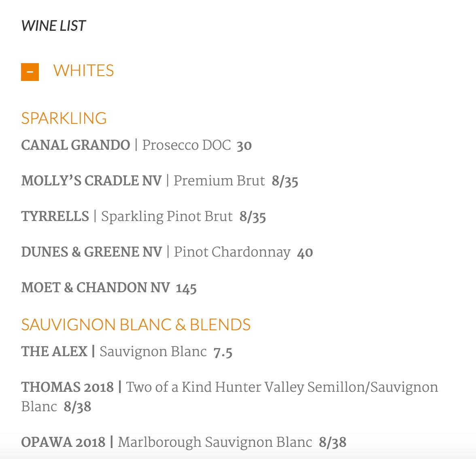Screen dimensions: 476x459
Task: Click the 7.5 price for The Alex
Action: [223, 353]
